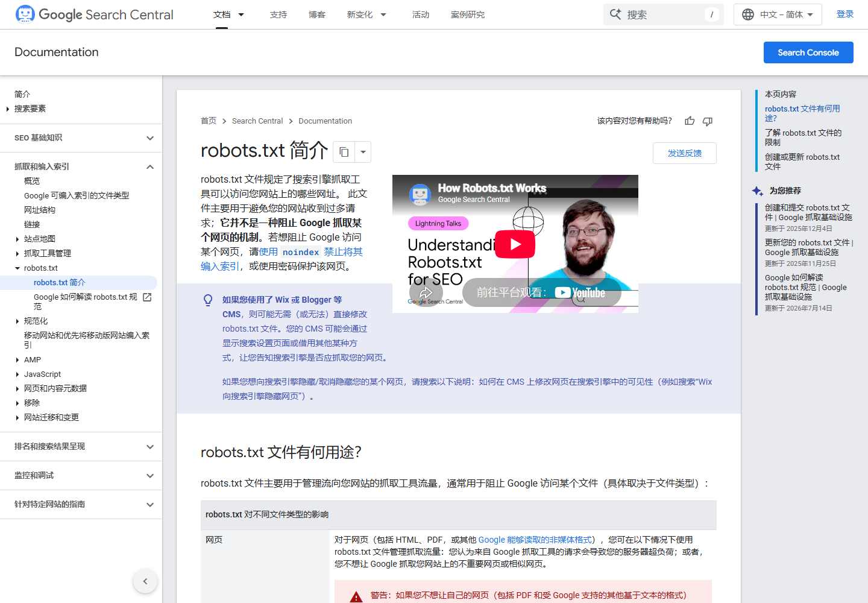Expand the JavaScript tree item

(17, 374)
